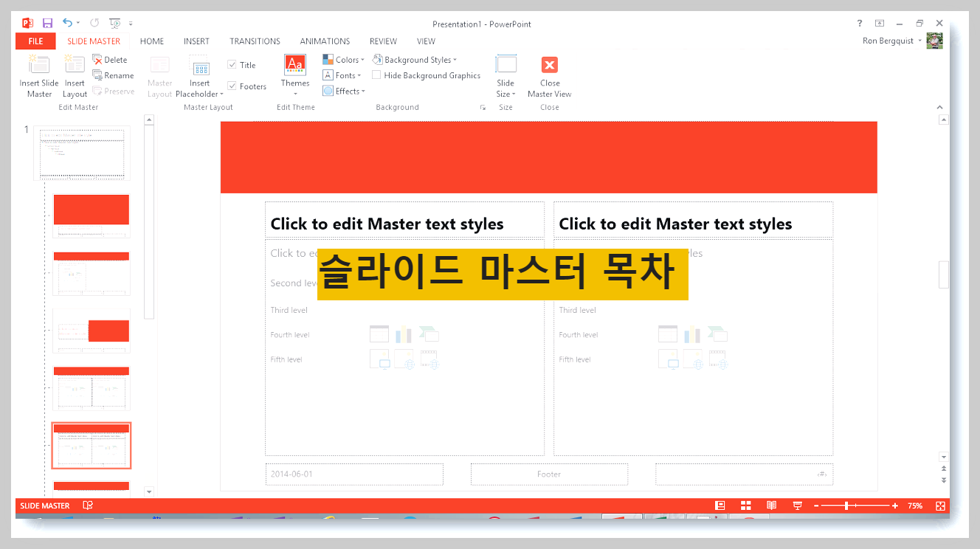This screenshot has height=549, width=980.
Task: Click the 2014-06-01 date placeholder
Action: coord(354,474)
